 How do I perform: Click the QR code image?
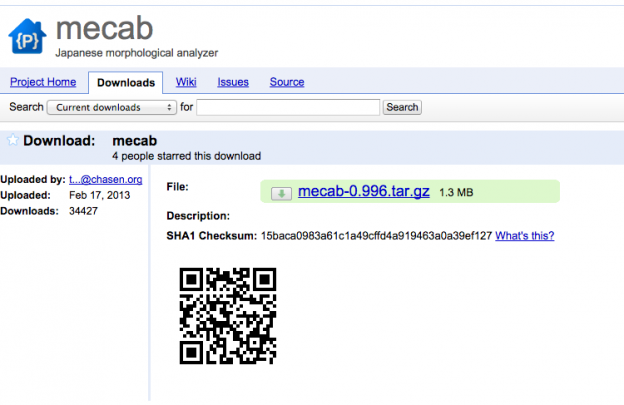tap(227, 315)
